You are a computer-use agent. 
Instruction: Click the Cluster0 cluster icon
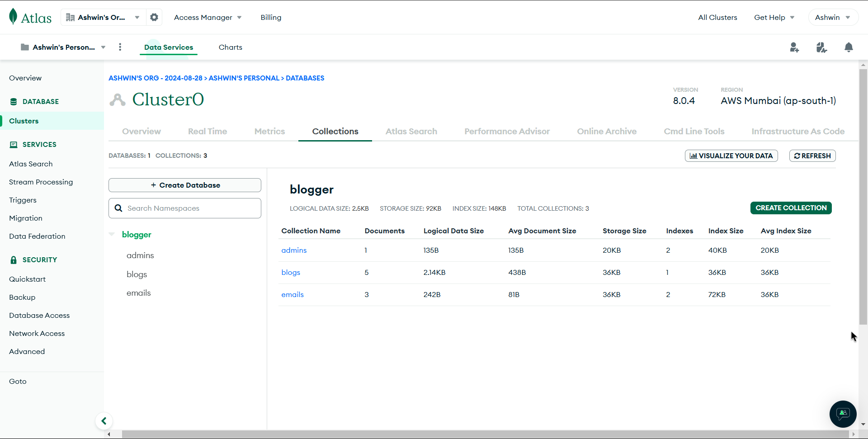click(118, 99)
